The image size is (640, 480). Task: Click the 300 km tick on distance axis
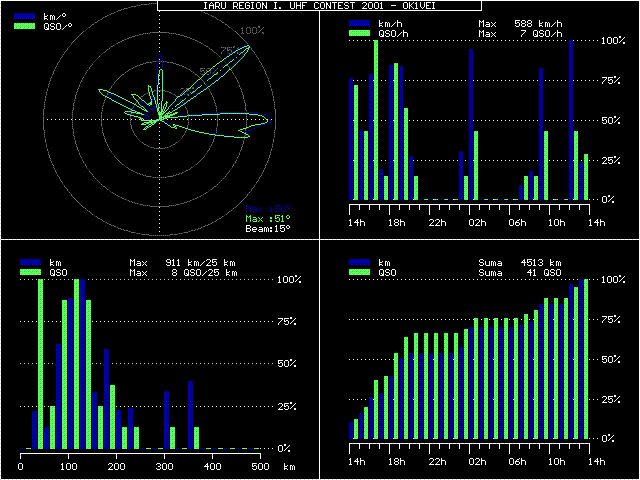click(x=308, y=467)
